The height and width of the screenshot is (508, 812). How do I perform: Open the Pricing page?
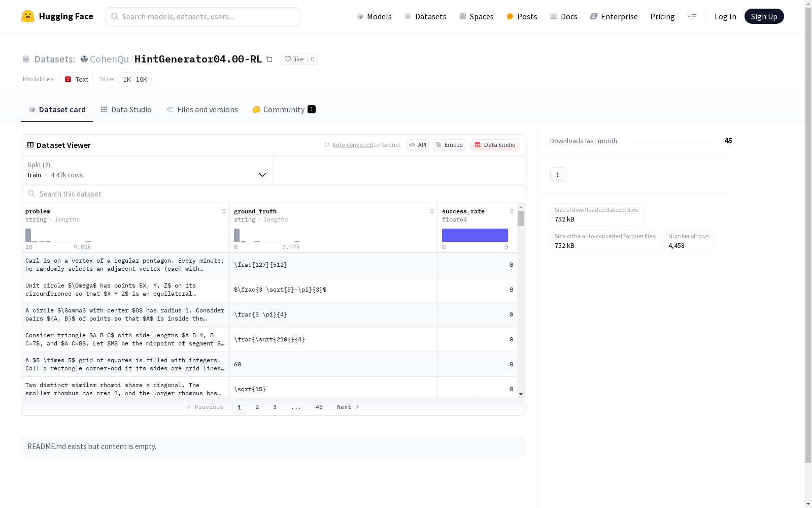[x=662, y=16]
